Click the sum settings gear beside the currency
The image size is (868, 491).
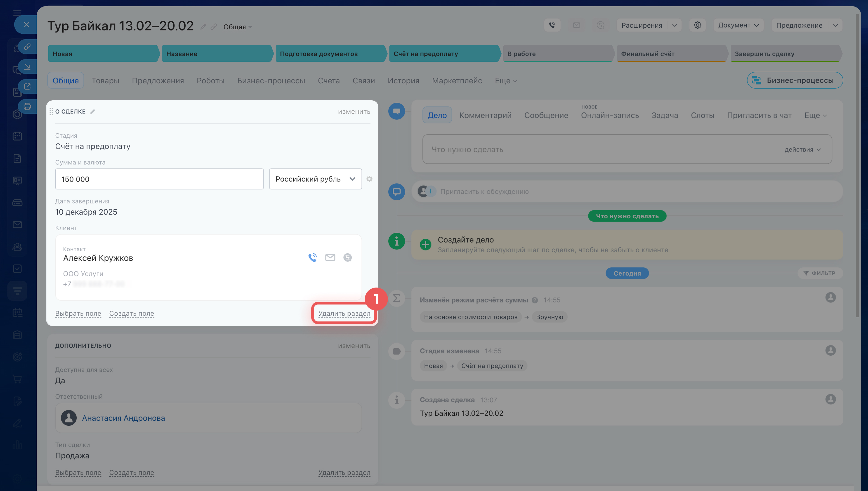(369, 179)
